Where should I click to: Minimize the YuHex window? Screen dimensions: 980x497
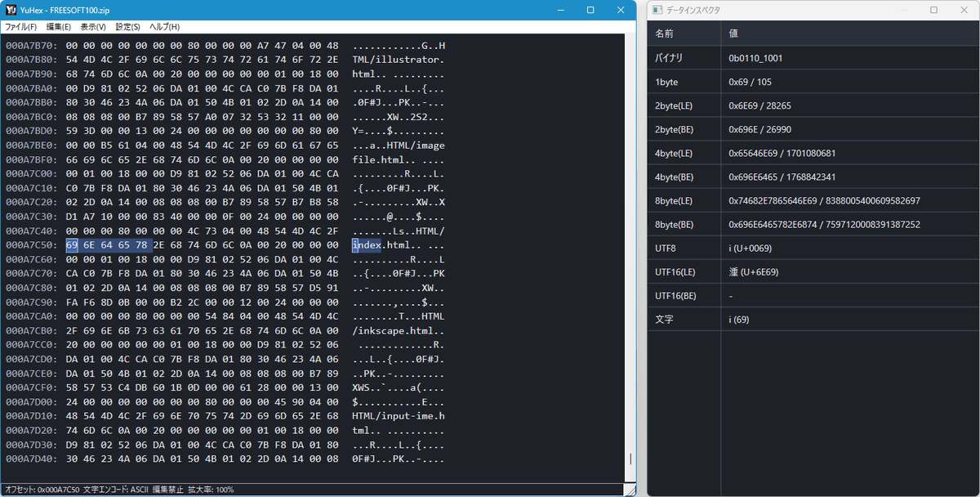[562, 10]
